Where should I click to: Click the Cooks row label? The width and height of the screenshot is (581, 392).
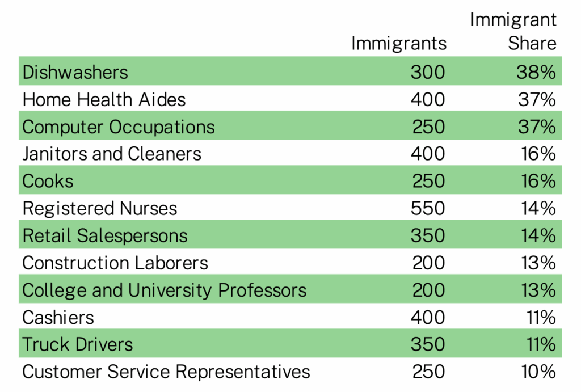48,181
